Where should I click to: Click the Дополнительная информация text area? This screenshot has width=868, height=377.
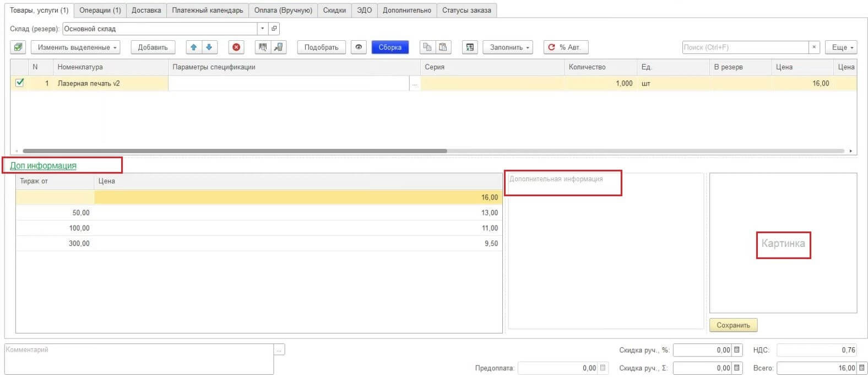tap(606, 251)
